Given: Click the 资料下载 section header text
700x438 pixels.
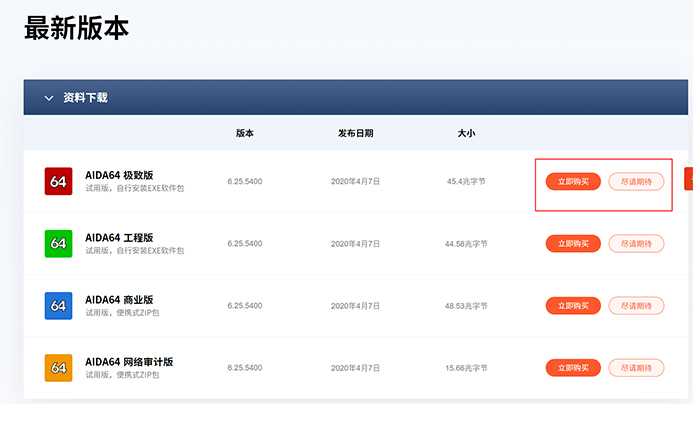Looking at the screenshot, I should pos(85,98).
